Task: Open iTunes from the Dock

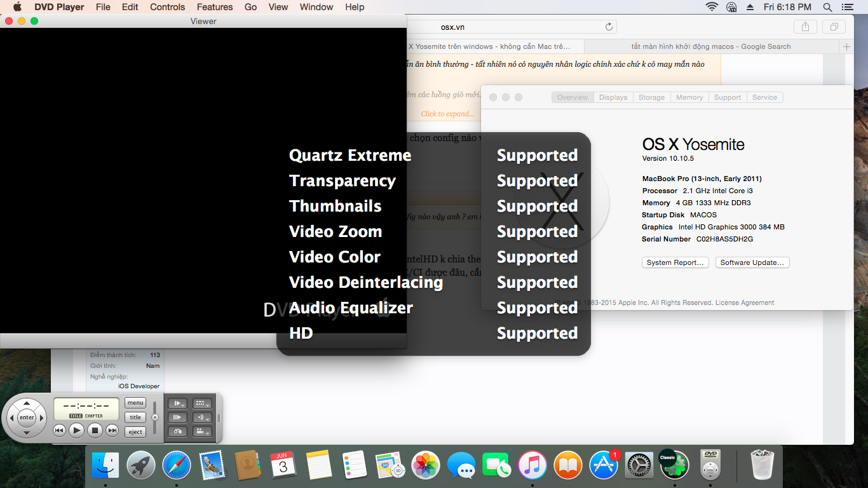Action: pos(532,466)
